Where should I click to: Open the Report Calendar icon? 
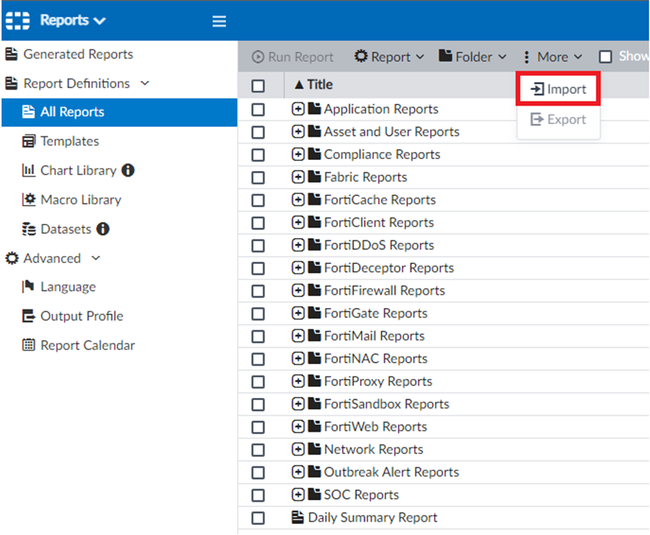[28, 345]
